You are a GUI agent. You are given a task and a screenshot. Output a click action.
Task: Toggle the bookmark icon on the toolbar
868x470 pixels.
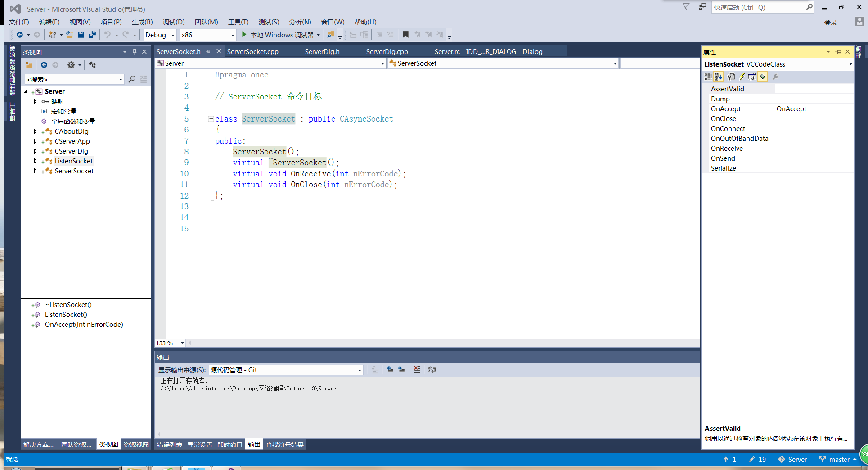pos(405,34)
